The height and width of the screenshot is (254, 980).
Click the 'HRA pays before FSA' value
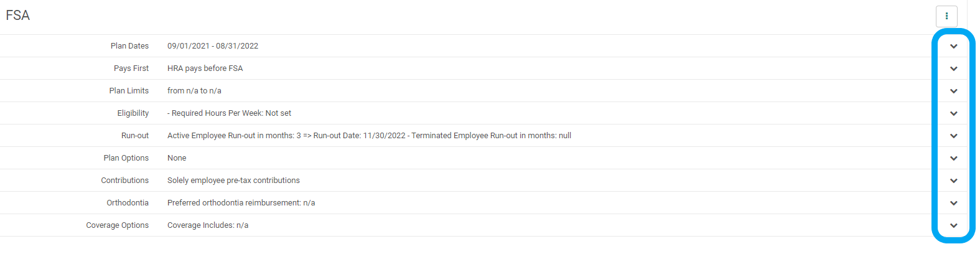[205, 68]
